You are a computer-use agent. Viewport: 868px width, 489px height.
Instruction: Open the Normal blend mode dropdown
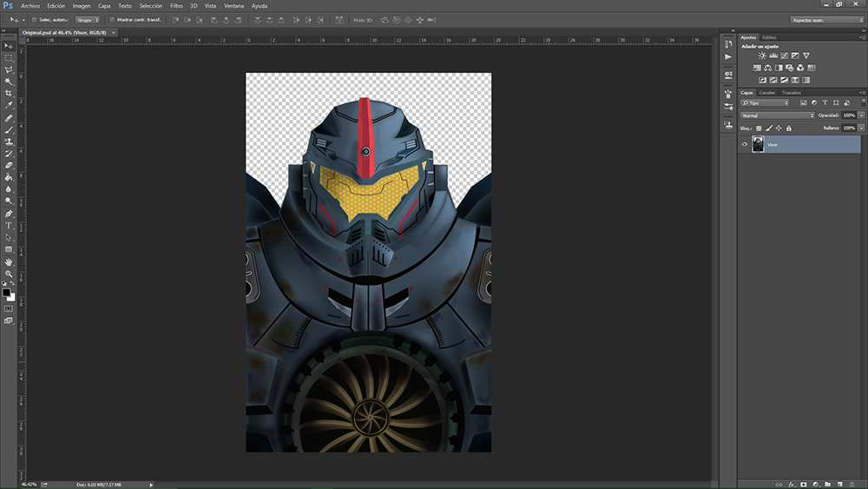(777, 116)
